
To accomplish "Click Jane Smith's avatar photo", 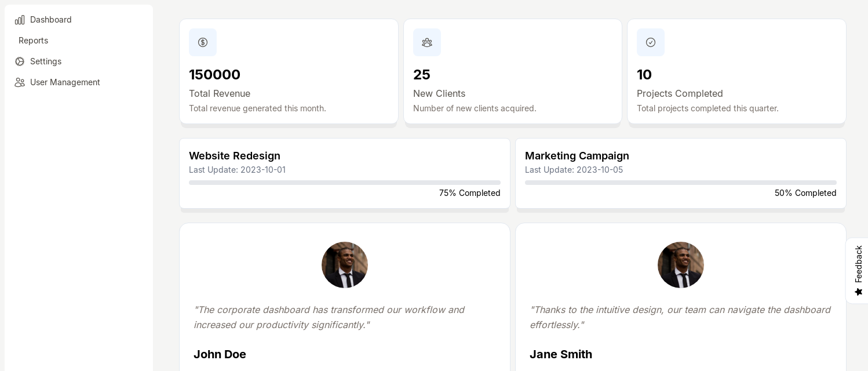I will pyautogui.click(x=681, y=265).
